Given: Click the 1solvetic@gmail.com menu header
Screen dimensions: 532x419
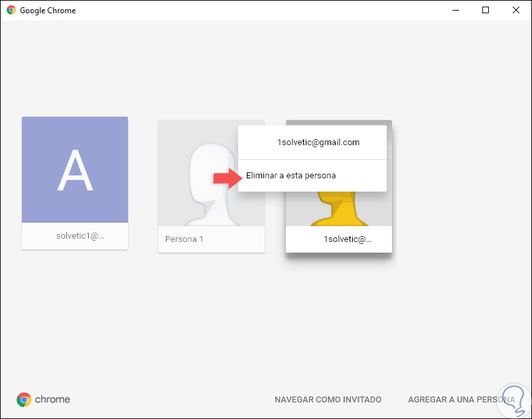Looking at the screenshot, I should pyautogui.click(x=312, y=143).
